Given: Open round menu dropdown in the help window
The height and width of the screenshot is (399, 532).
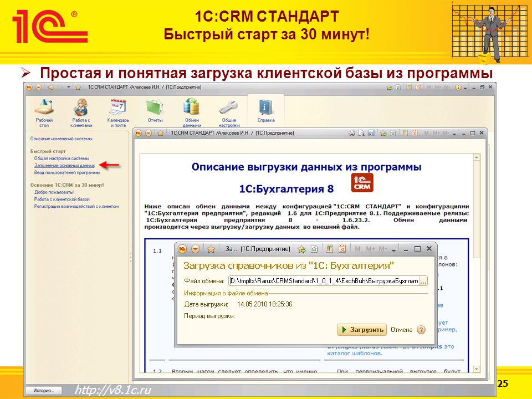Looking at the screenshot, I should [149, 134].
